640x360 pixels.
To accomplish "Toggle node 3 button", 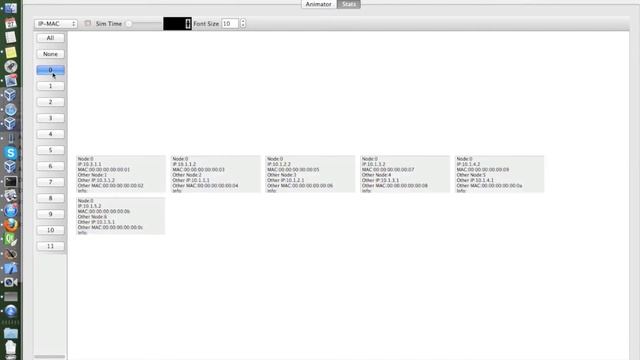I will point(50,118).
